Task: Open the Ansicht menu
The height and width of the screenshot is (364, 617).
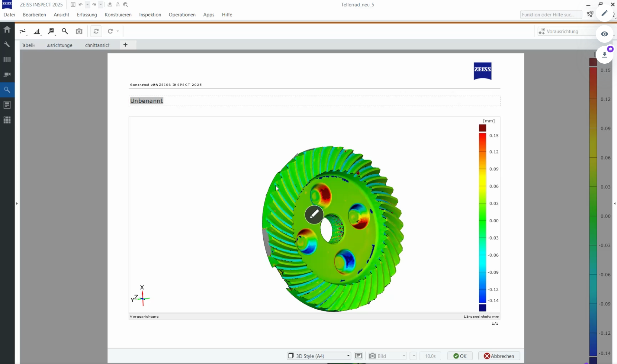Action: click(x=61, y=14)
